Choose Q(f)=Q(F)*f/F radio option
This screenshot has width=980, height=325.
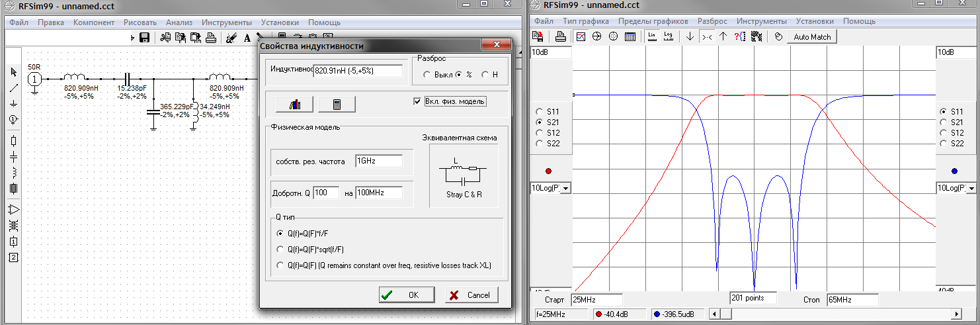coord(281,234)
